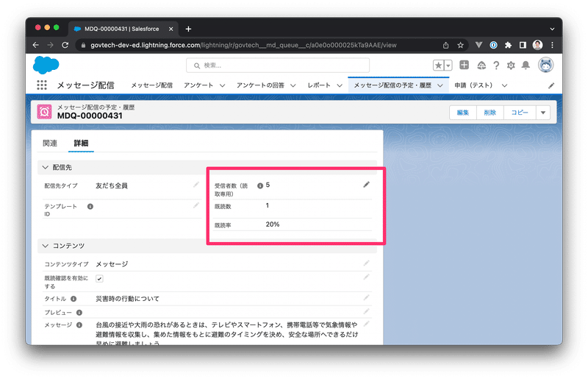
Task: Edit 受信者数 field with pencil icon
Action: (x=366, y=185)
